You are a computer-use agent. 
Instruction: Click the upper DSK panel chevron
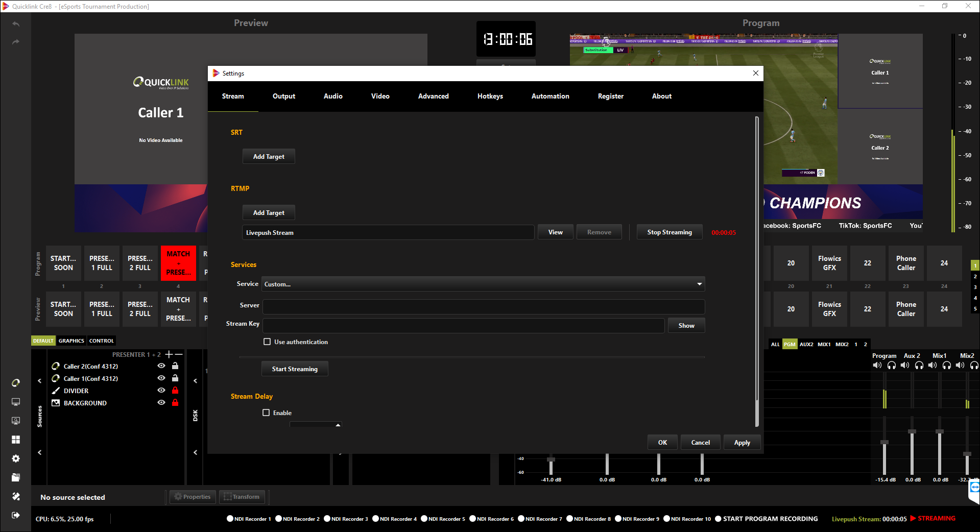[x=195, y=381]
